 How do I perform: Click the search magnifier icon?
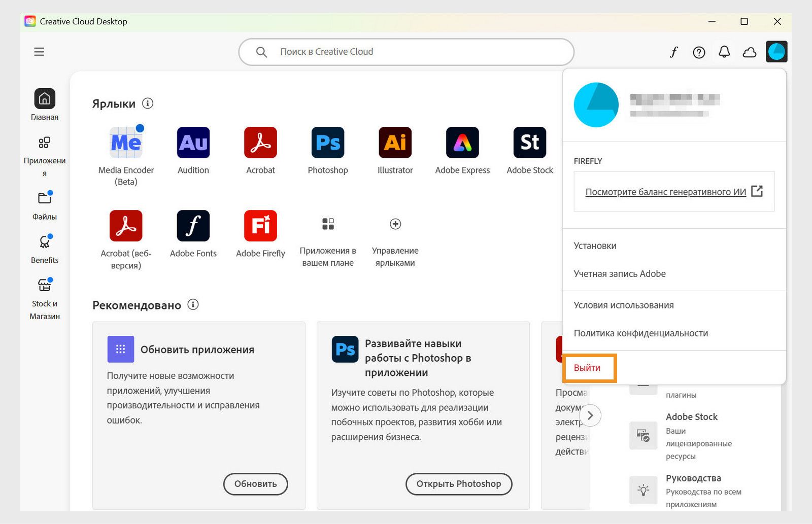261,52
